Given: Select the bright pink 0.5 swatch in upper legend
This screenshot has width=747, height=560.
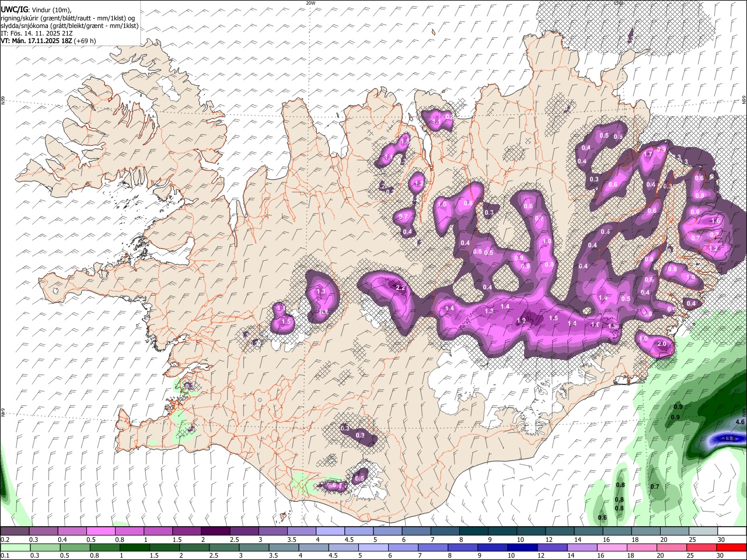Looking at the screenshot, I should [x=100, y=531].
